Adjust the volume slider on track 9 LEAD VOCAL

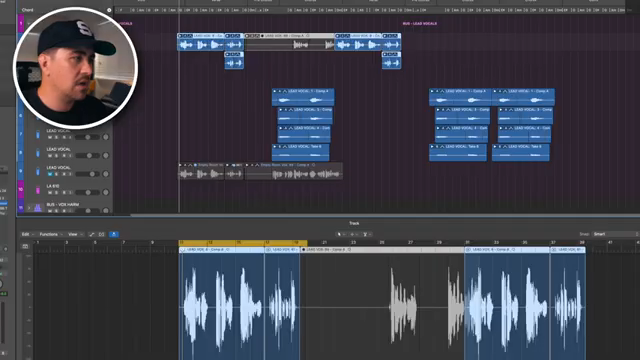[x=87, y=174]
